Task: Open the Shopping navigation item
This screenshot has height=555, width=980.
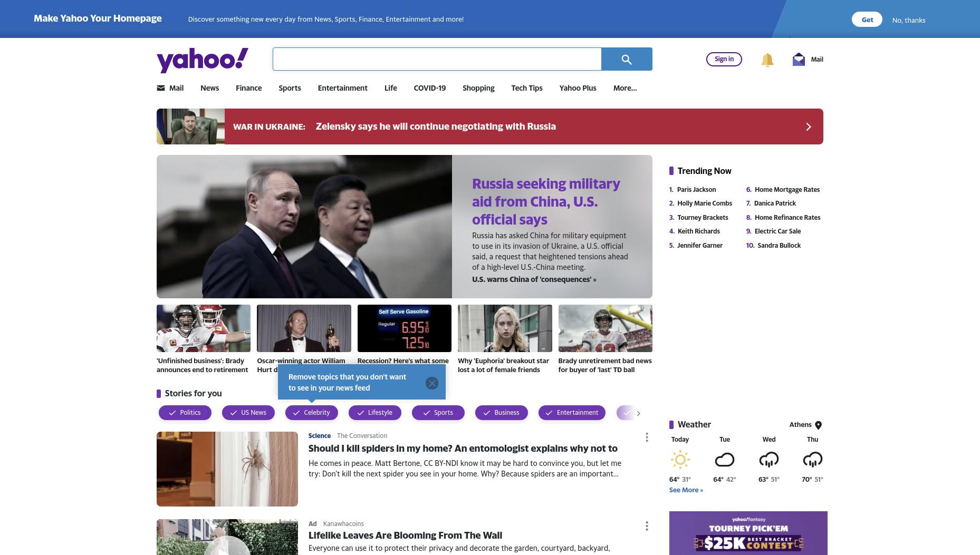Action: [x=478, y=88]
